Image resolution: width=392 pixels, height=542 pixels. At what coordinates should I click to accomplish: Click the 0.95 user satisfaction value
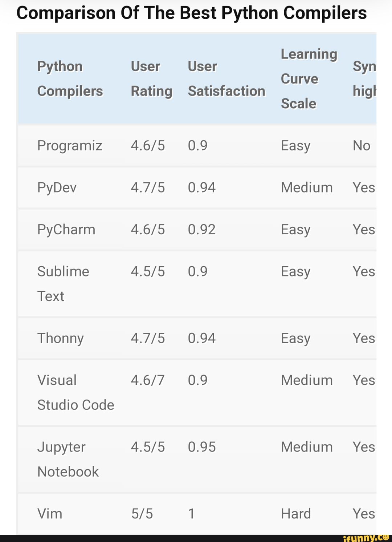pyautogui.click(x=202, y=447)
